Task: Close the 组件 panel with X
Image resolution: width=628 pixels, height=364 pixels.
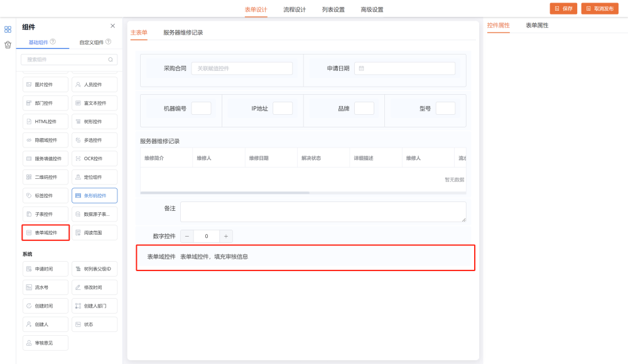Action: point(112,26)
